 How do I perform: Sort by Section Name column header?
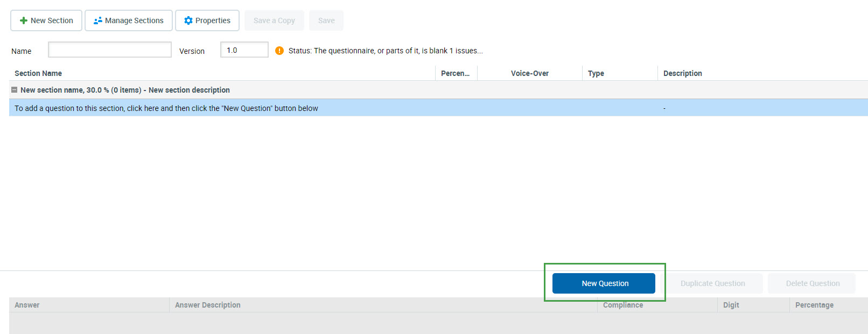tap(38, 73)
